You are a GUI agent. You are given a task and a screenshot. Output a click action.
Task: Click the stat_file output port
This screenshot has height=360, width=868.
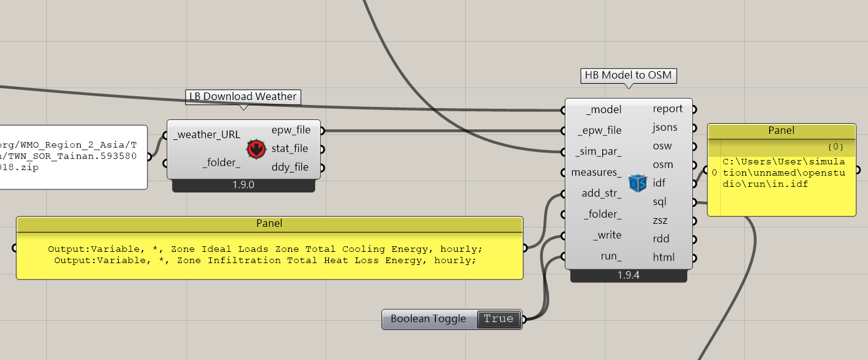[291, 149]
